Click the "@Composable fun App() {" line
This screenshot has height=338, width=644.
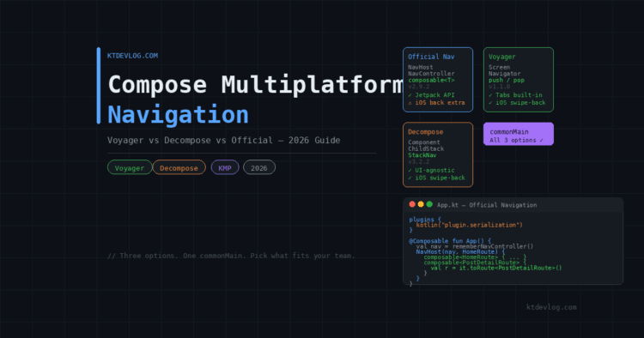point(450,241)
